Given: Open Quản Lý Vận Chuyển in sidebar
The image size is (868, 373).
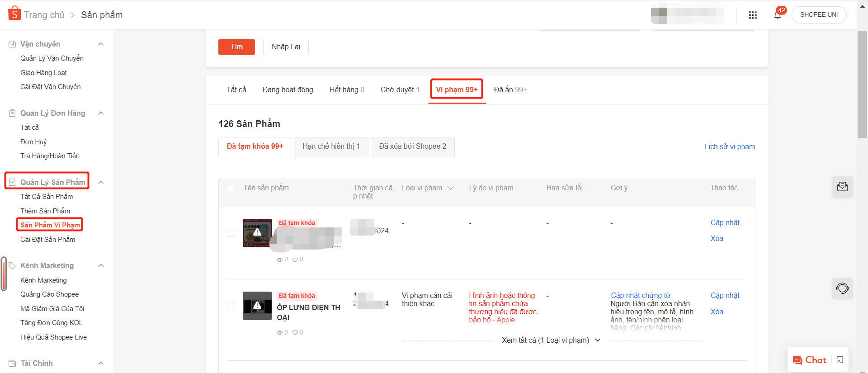Looking at the screenshot, I should (52, 58).
